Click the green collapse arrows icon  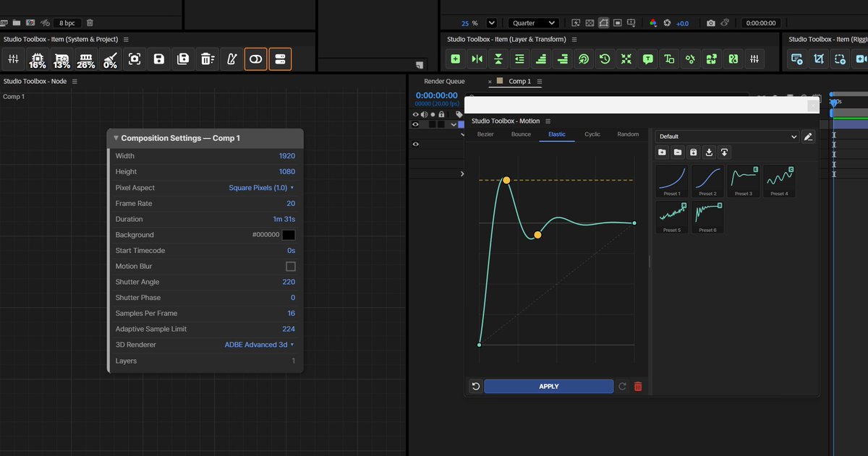[x=626, y=59]
